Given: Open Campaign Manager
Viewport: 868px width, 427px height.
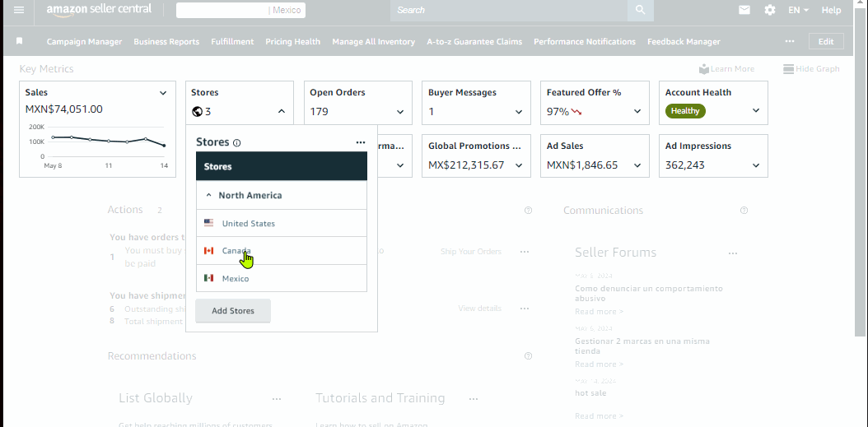Looking at the screenshot, I should [84, 41].
